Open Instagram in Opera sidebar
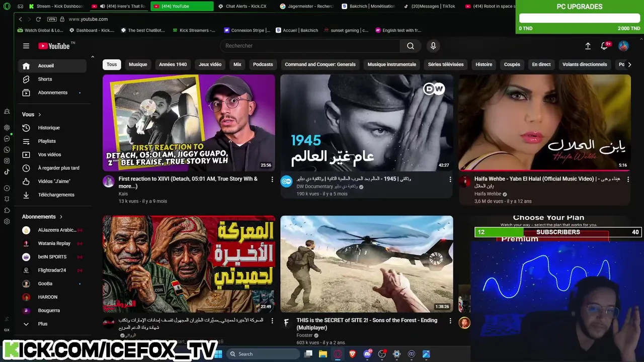Screen dimensions: 644x362 coord(7,161)
